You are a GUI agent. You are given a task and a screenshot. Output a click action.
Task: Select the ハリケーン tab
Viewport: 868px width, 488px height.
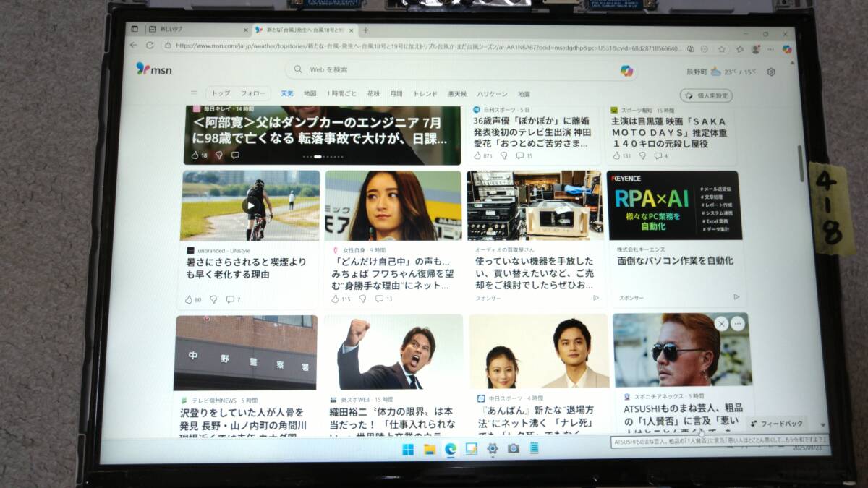[x=492, y=94]
